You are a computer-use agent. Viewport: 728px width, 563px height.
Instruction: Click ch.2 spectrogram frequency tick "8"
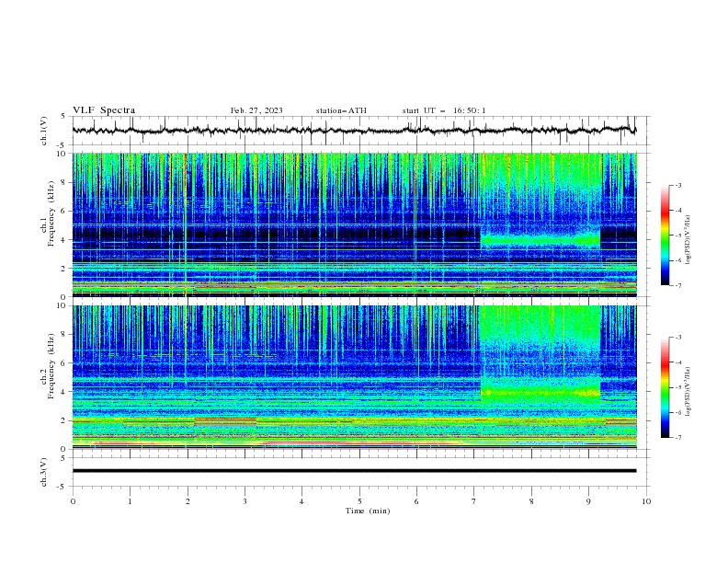(x=64, y=335)
